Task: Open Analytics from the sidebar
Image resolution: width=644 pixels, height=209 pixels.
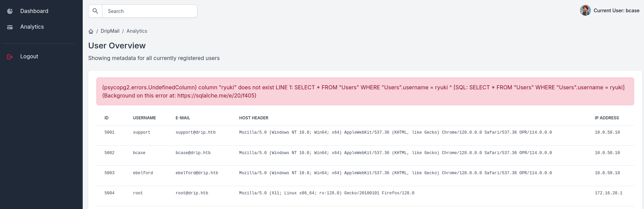Action: click(32, 27)
